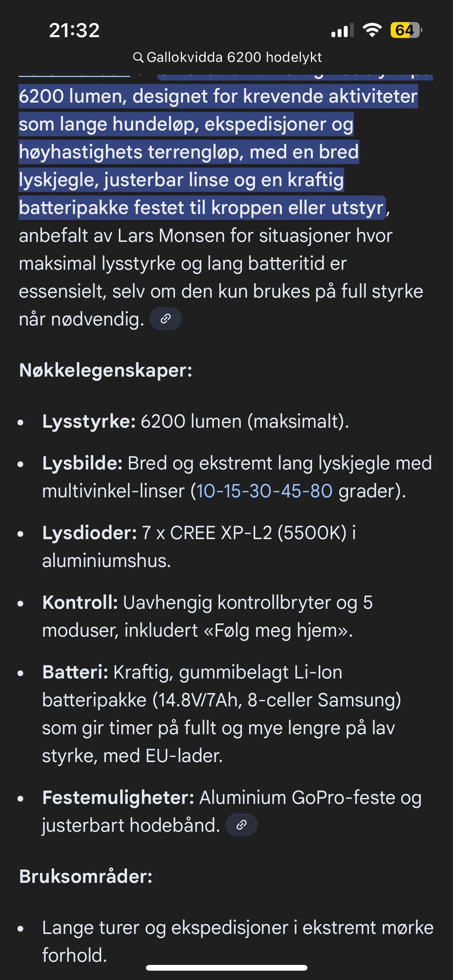Tap the 'Batteri:' bullet item
The height and width of the screenshot is (980, 453).
pyautogui.click(x=222, y=714)
